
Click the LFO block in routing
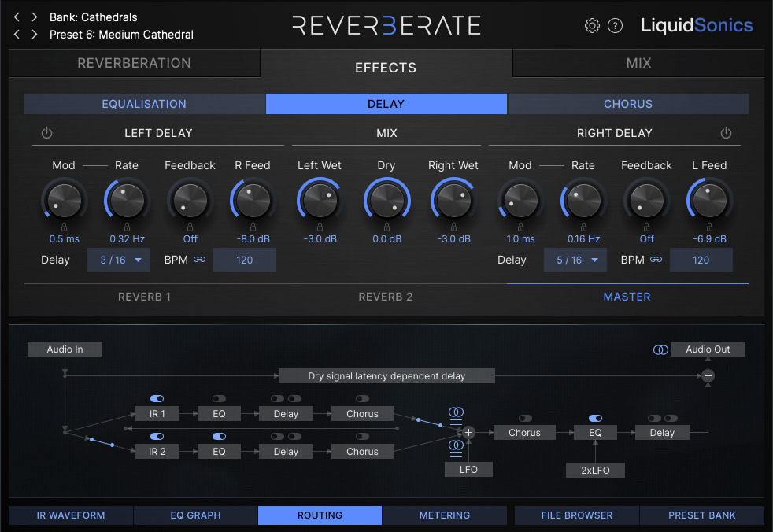[x=468, y=470]
